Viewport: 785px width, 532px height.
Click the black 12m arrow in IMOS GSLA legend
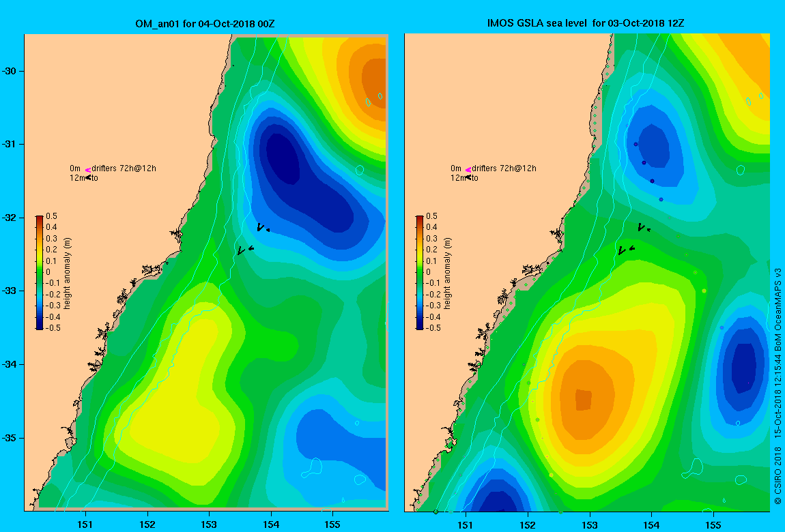pyautogui.click(x=468, y=177)
